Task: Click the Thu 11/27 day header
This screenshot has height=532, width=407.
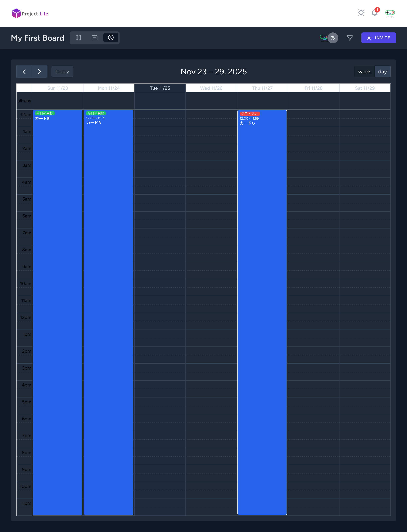Action: tap(262, 88)
